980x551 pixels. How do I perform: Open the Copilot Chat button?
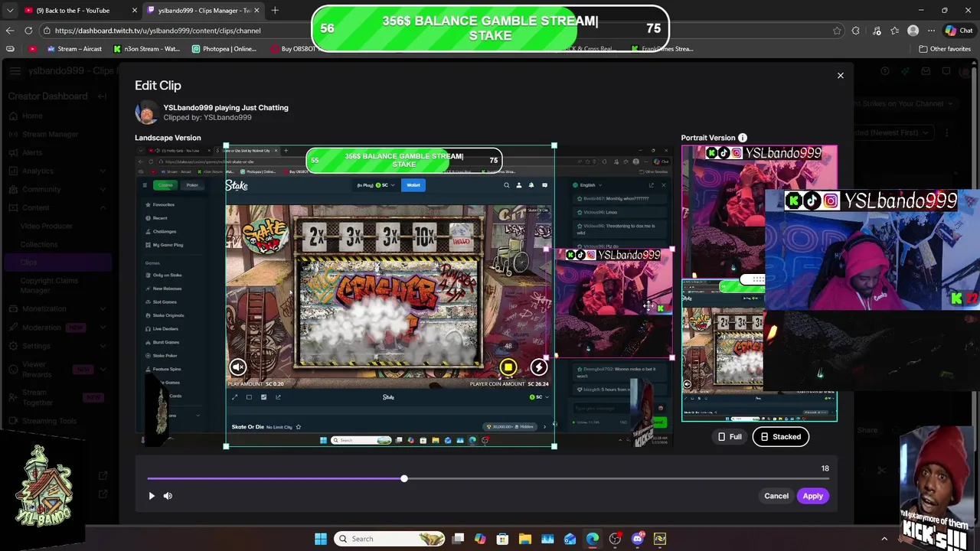point(958,31)
